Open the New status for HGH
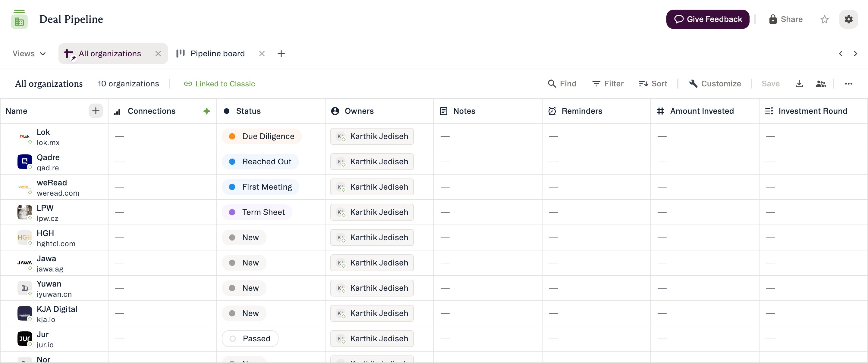The width and height of the screenshot is (868, 363). click(x=244, y=237)
